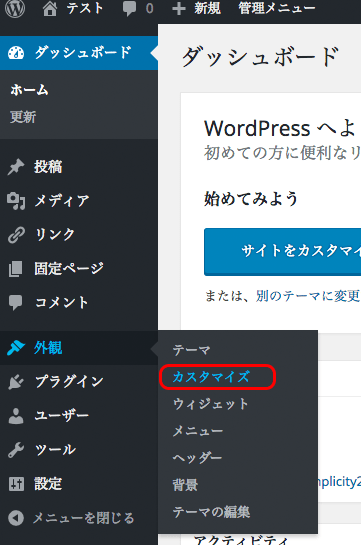The height and width of the screenshot is (545, 361).
Task: Open 管理メニュー in the admin bar
Action: point(277,8)
